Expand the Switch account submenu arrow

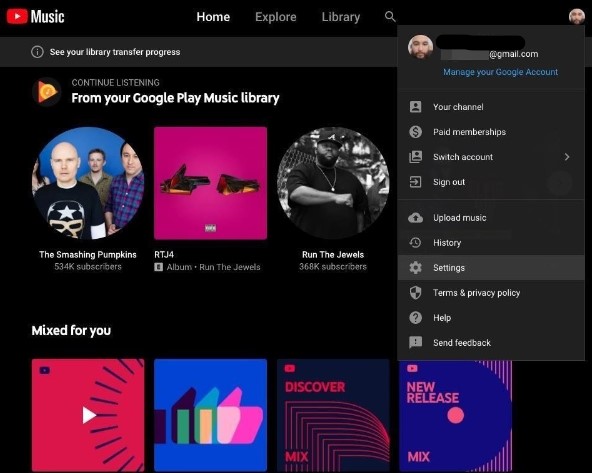(567, 157)
